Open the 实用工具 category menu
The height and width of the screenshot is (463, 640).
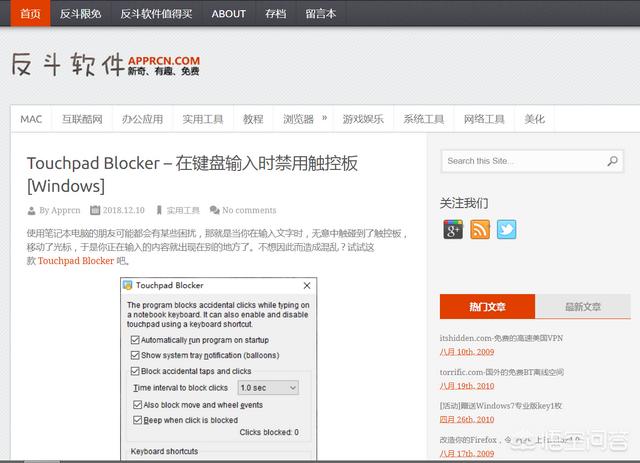tap(202, 119)
